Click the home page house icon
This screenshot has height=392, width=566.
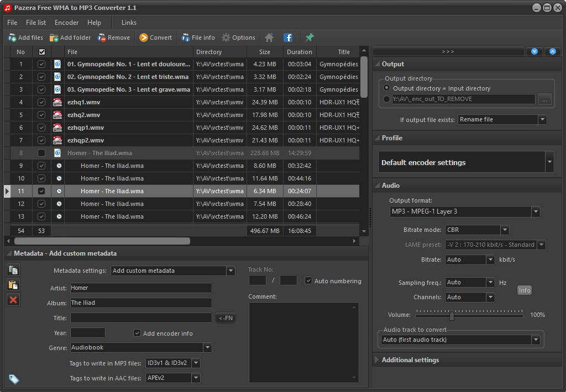[x=269, y=38]
